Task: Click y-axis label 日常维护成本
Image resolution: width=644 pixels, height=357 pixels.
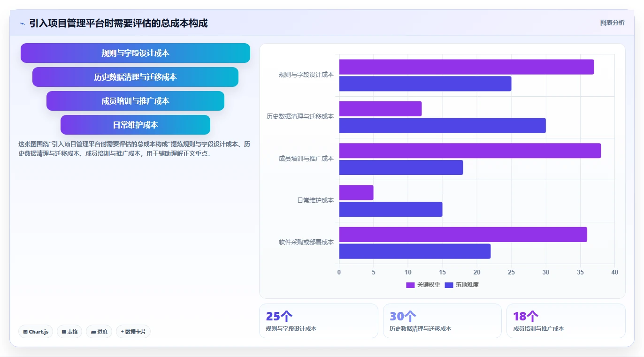Action: (x=315, y=201)
